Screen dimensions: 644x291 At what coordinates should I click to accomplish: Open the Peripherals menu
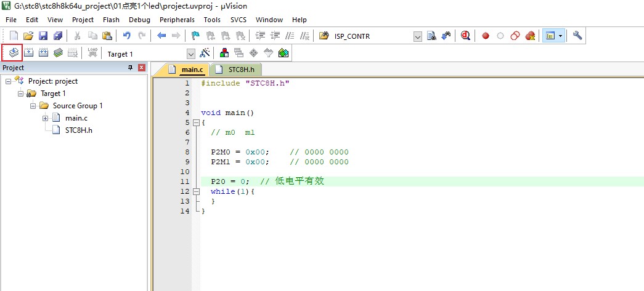(x=177, y=20)
